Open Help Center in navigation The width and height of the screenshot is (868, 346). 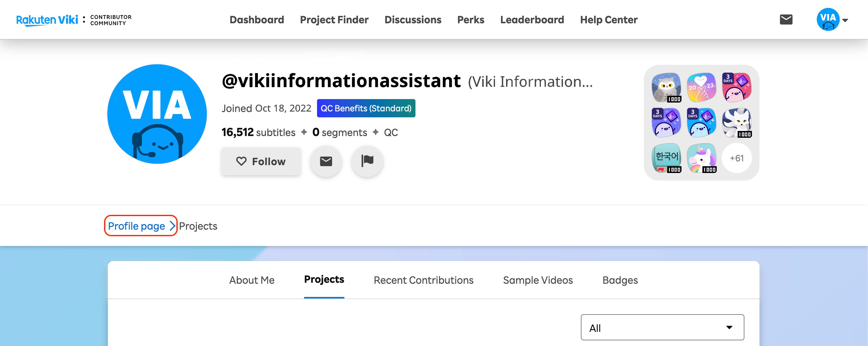point(609,20)
